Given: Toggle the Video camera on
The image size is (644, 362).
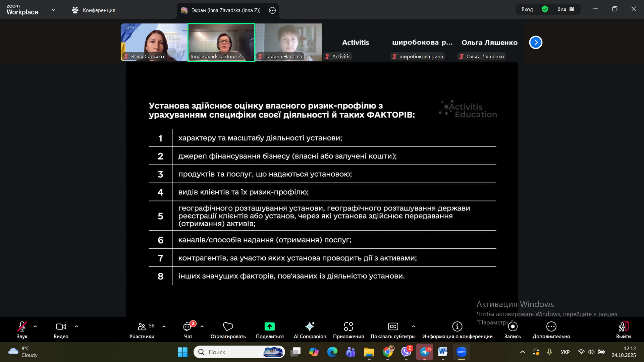Looking at the screenshot, I should [x=61, y=326].
